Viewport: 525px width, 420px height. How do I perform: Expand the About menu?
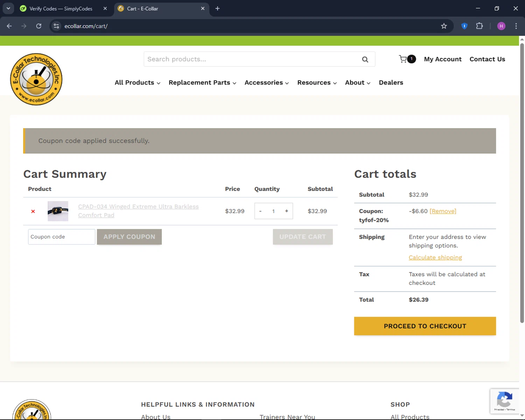click(x=358, y=83)
